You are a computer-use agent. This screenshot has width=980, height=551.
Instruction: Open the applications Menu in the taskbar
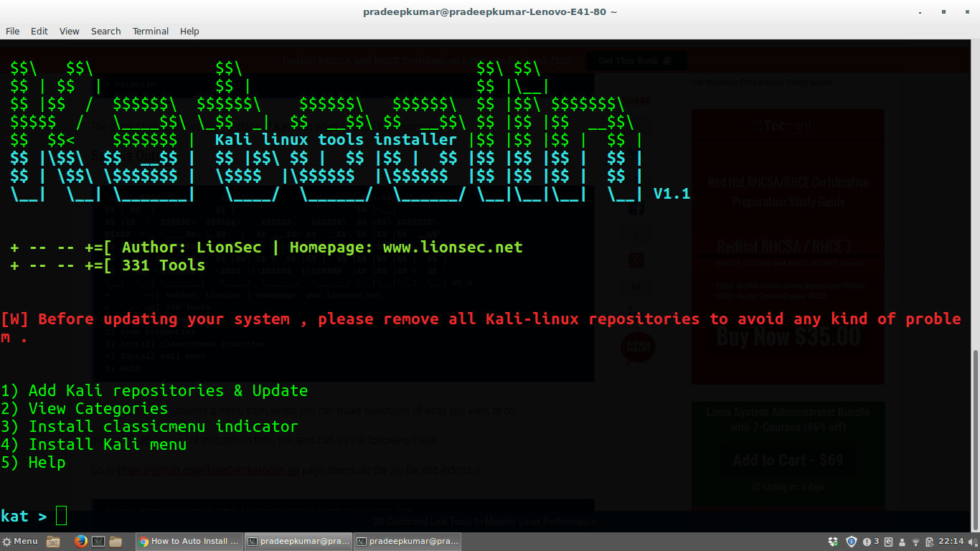click(20, 541)
